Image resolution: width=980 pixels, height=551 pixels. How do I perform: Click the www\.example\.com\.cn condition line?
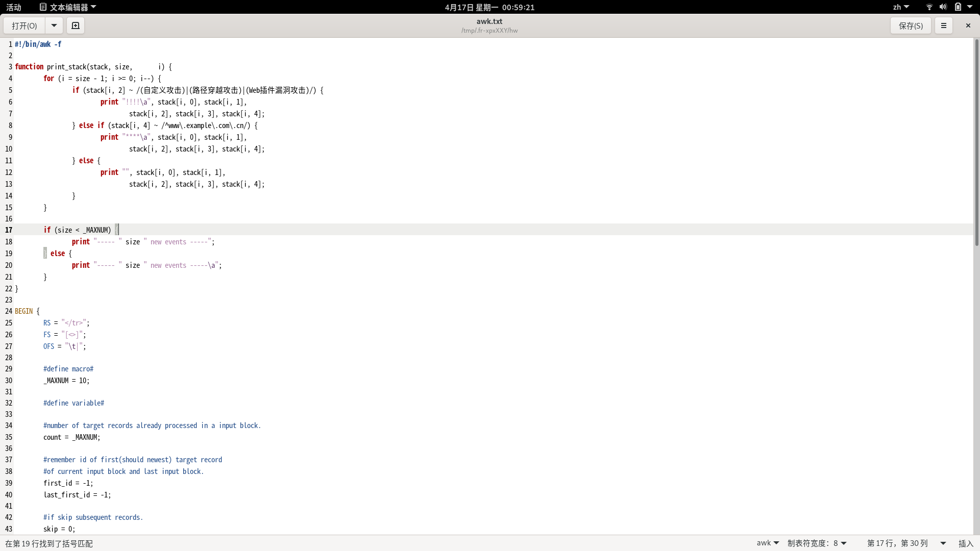click(x=165, y=126)
